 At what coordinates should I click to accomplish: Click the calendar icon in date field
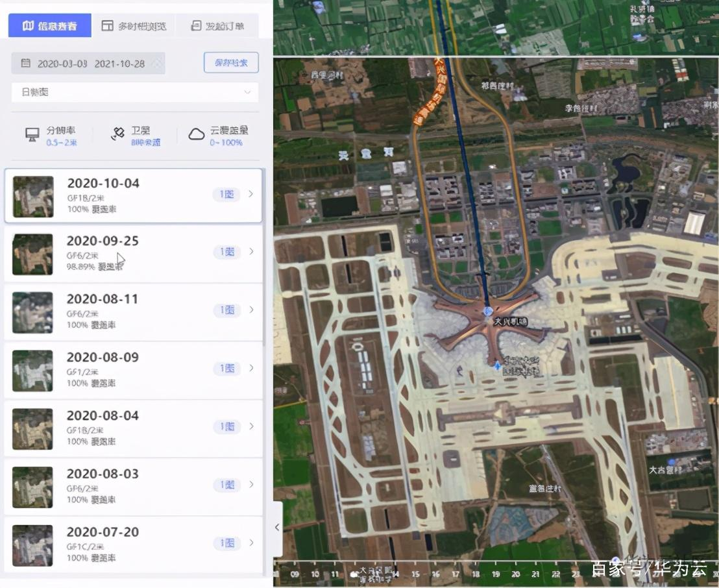26,64
